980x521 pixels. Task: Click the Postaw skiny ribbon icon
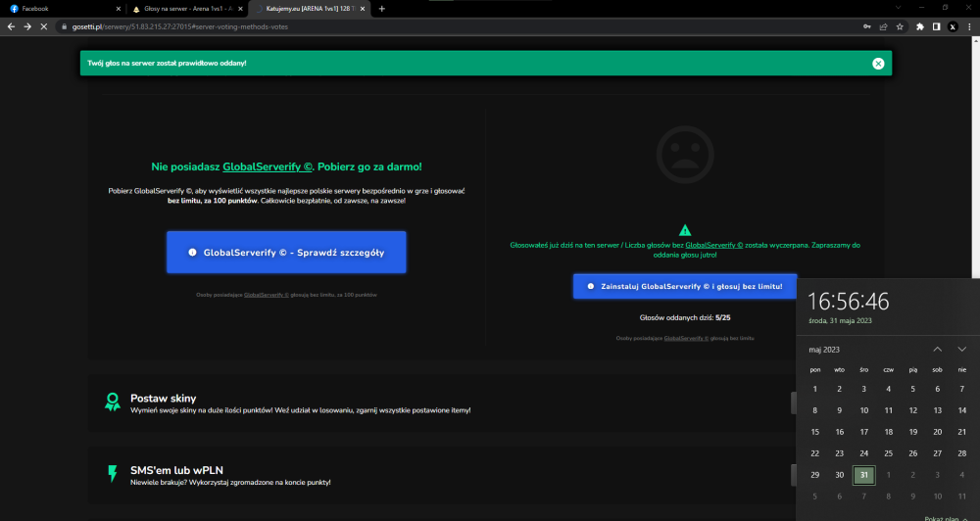click(x=113, y=402)
